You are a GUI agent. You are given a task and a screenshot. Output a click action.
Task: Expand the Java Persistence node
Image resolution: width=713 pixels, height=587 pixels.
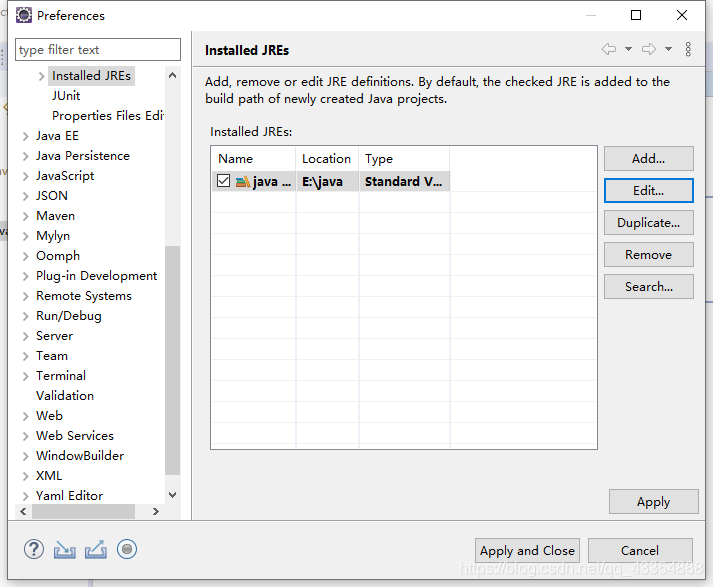click(x=25, y=156)
